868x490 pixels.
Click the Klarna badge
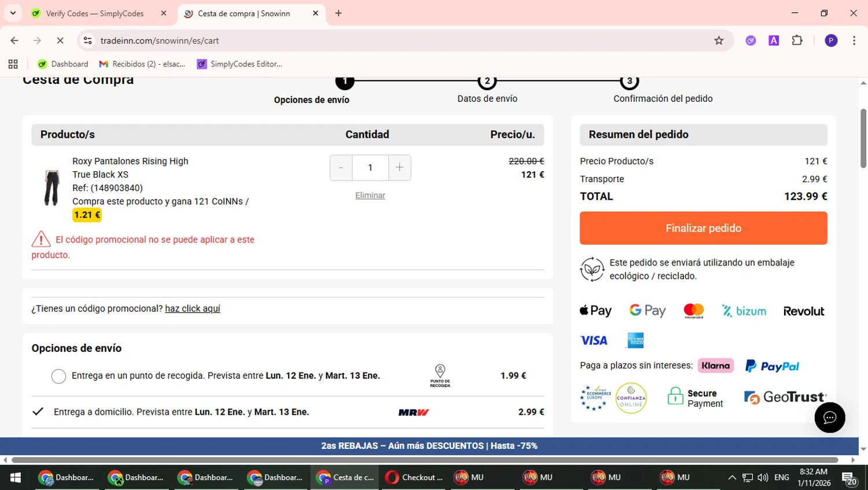pyautogui.click(x=716, y=366)
